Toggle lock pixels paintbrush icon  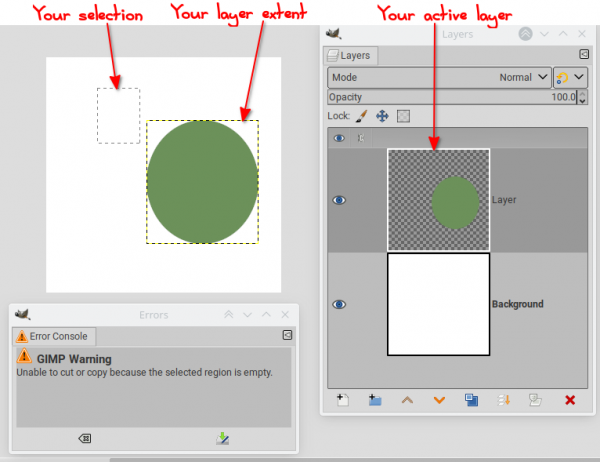362,116
